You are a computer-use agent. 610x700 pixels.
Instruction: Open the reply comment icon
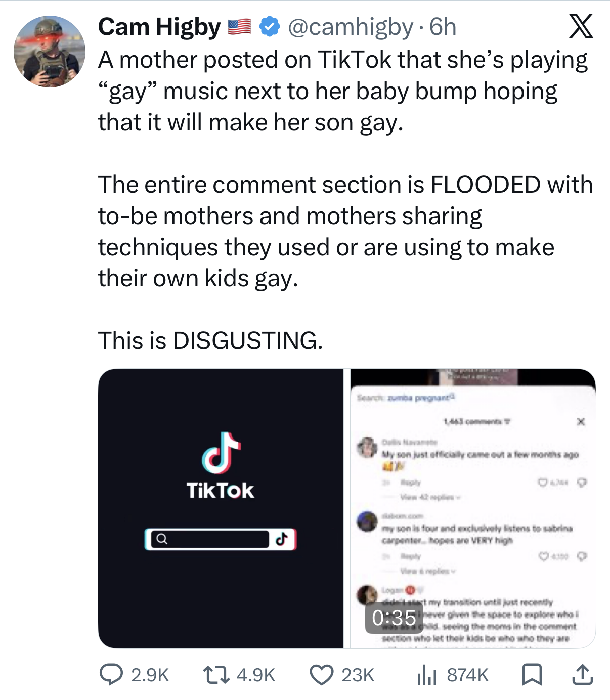(111, 675)
